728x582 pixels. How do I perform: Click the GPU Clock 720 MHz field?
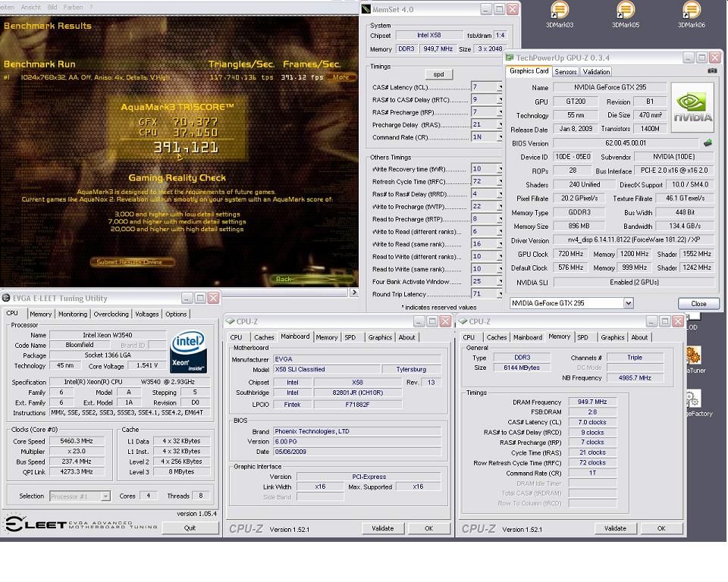(570, 254)
